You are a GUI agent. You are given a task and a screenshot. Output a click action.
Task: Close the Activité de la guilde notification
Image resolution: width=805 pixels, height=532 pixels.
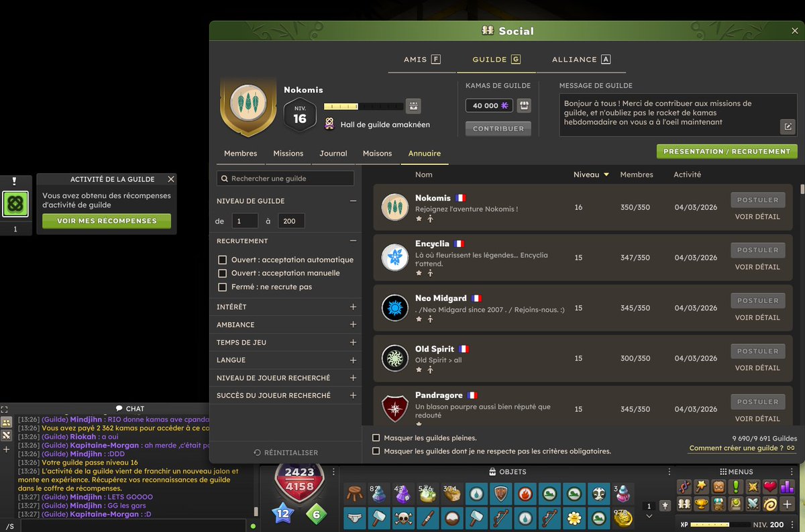171,179
